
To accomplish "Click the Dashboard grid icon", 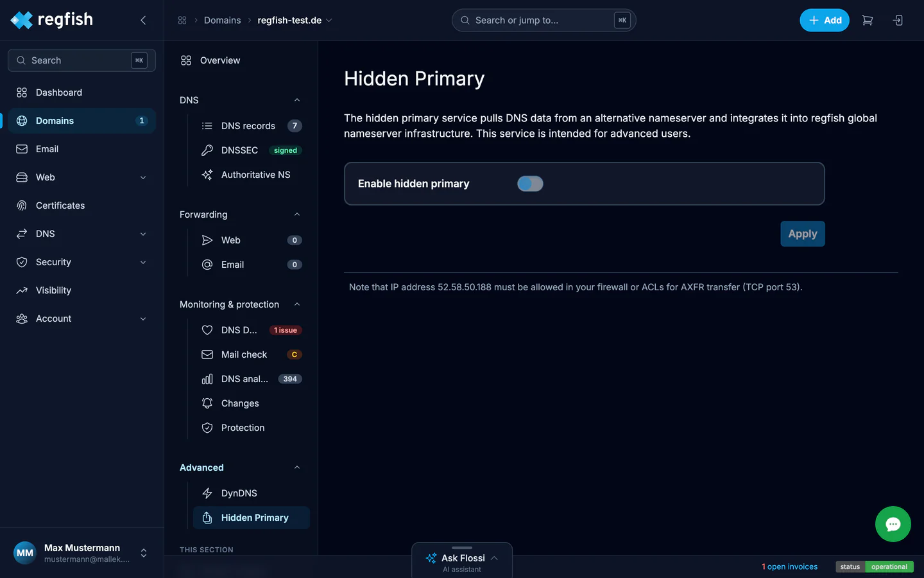I will 22,92.
